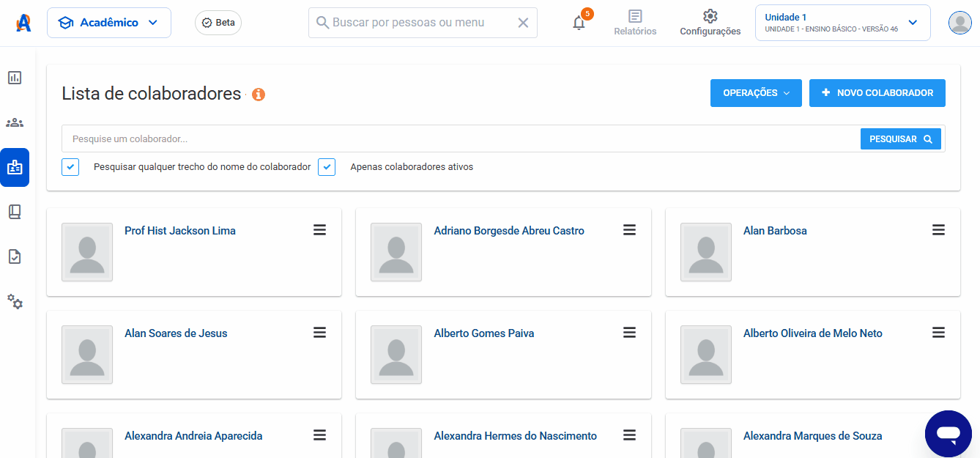Open Configurações with the gear icon
Image resolution: width=980 pixels, height=458 pixels.
[x=709, y=15]
